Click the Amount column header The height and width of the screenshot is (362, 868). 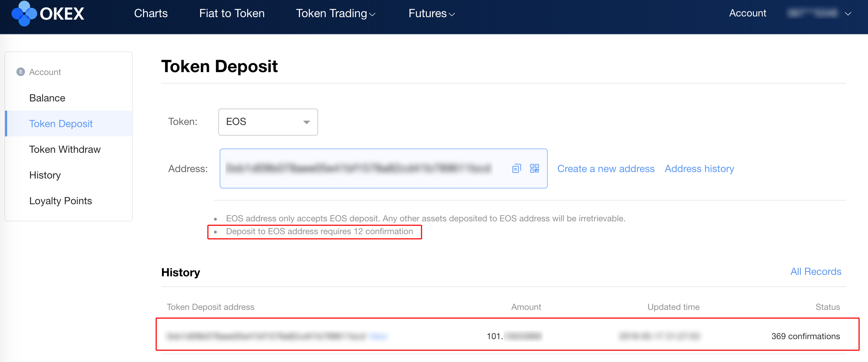click(526, 307)
